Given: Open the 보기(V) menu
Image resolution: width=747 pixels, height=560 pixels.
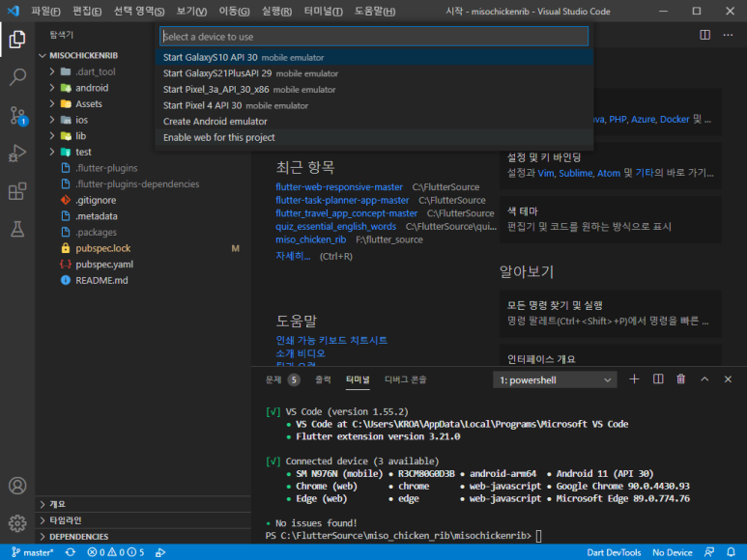Looking at the screenshot, I should click(x=191, y=11).
